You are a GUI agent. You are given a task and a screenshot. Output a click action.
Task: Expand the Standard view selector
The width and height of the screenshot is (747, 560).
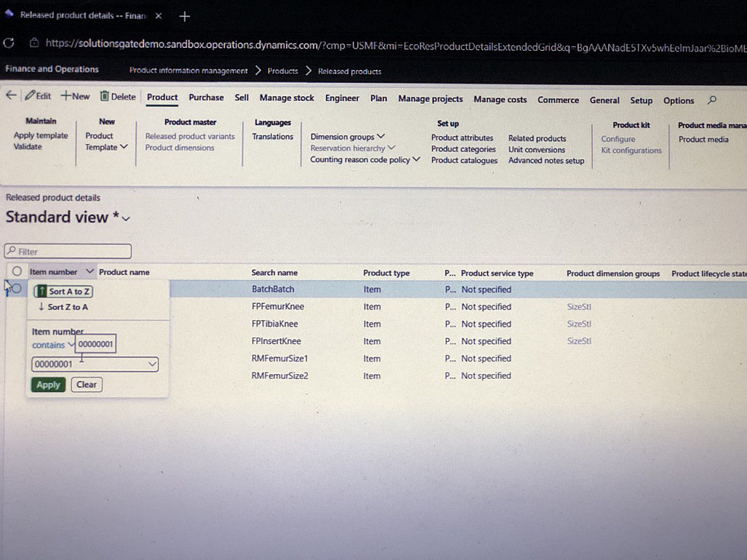[126, 219]
